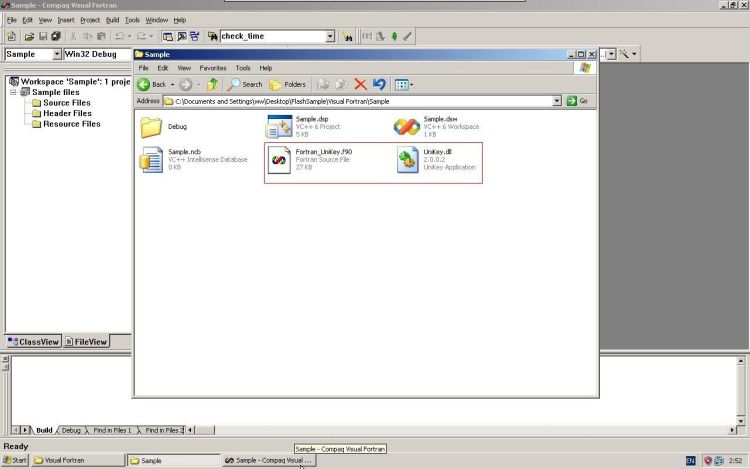The height and width of the screenshot is (469, 750).
Task: Click the output pane vertical scrollbar down arrow
Action: [x=741, y=421]
